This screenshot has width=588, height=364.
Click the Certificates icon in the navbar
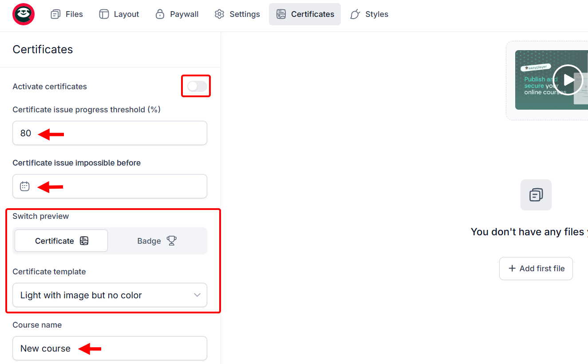(280, 14)
